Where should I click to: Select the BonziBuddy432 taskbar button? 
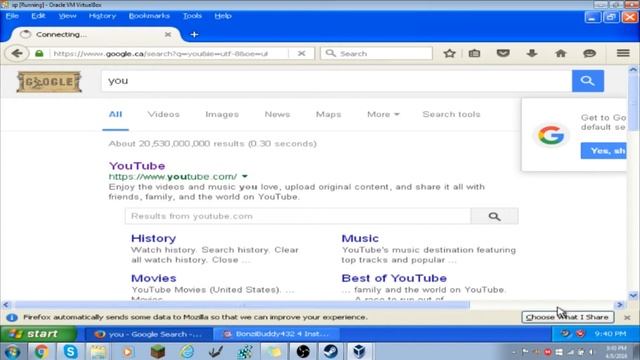[276, 334]
